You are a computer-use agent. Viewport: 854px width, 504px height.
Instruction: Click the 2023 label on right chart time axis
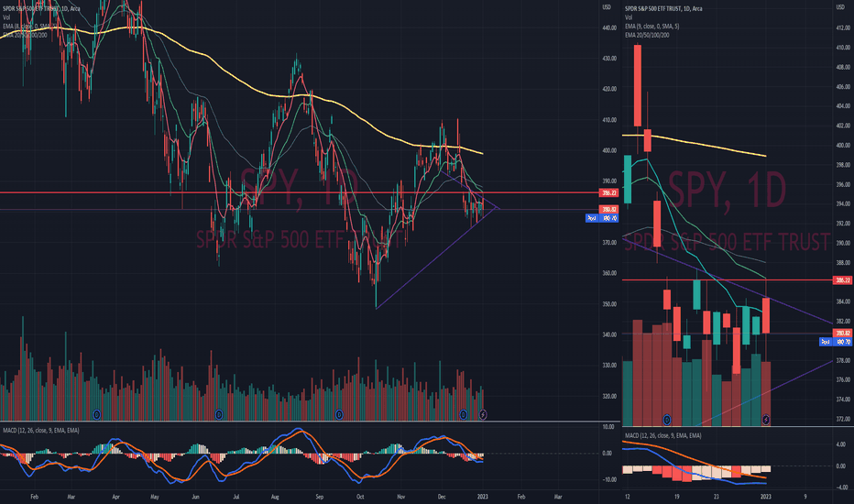coord(766,497)
